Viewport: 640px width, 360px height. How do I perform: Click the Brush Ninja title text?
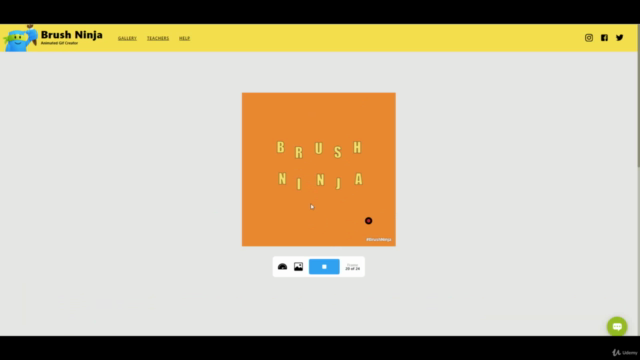click(x=71, y=35)
